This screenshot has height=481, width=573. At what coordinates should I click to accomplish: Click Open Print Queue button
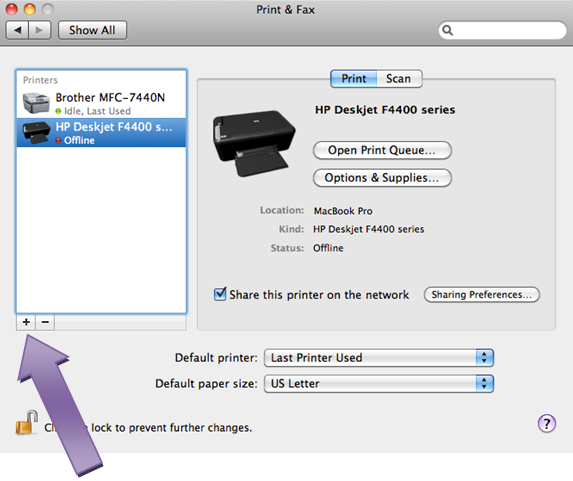click(x=382, y=150)
